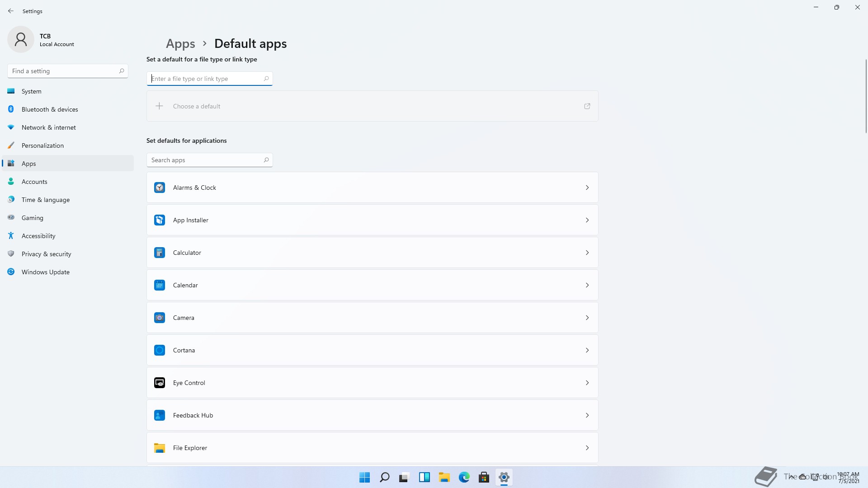Expand File Explorer defaults chevron
The height and width of the screenshot is (488, 868).
587,448
